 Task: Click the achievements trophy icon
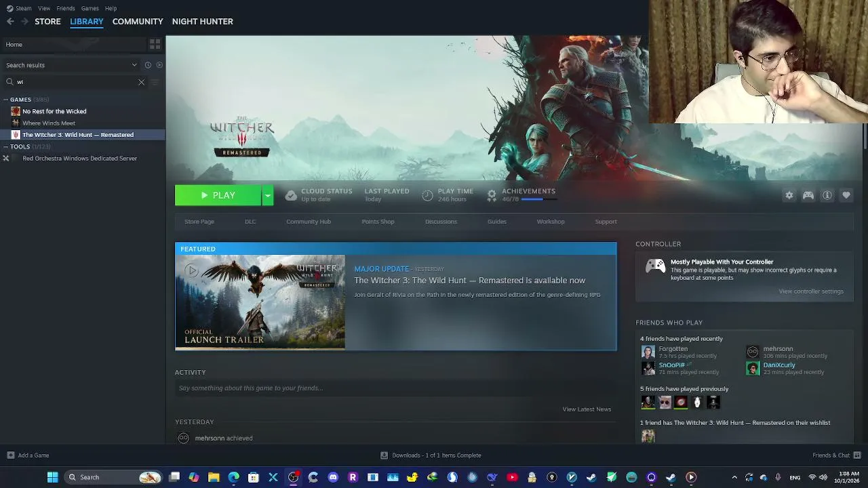492,195
